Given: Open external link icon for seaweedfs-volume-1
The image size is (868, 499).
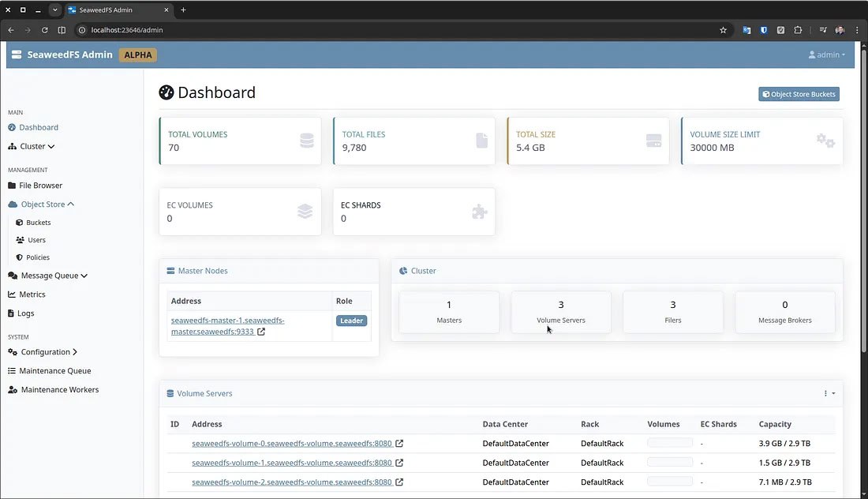Looking at the screenshot, I should (x=399, y=463).
